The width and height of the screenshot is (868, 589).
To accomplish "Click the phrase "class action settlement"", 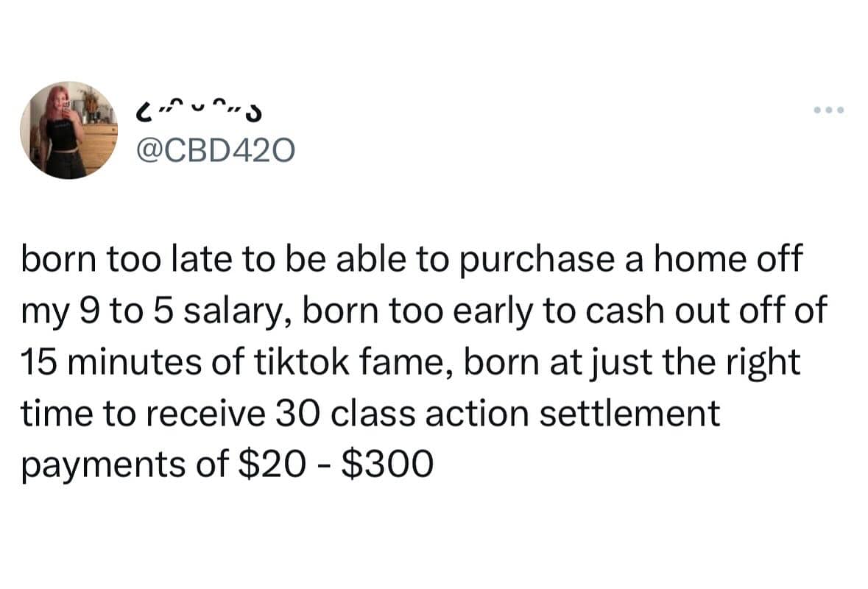I will click(526, 414).
